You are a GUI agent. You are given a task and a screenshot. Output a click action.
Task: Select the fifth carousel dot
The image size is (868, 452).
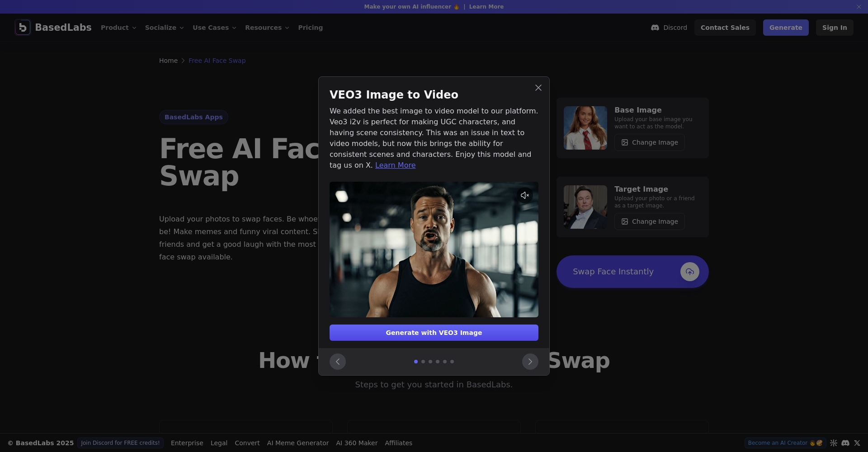[x=445, y=362]
